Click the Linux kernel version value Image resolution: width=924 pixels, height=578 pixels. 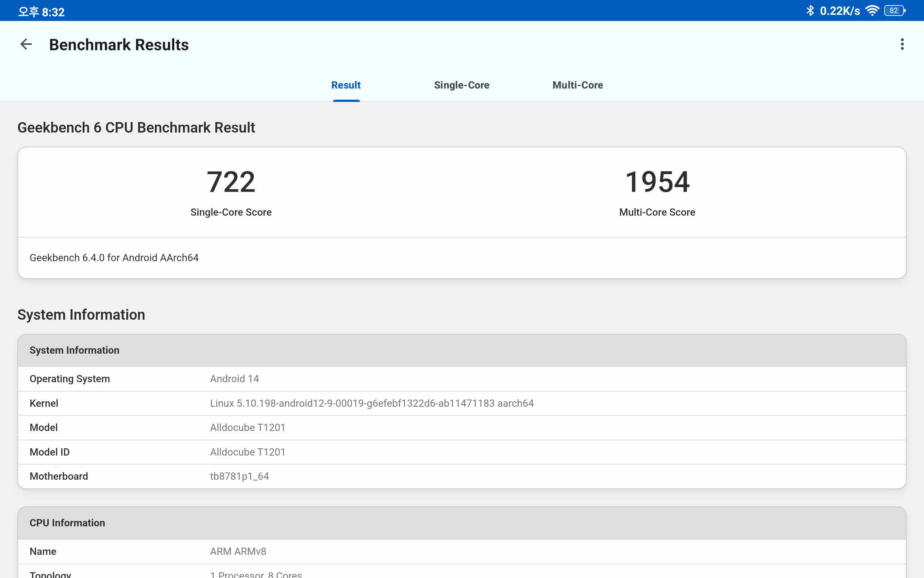click(372, 403)
